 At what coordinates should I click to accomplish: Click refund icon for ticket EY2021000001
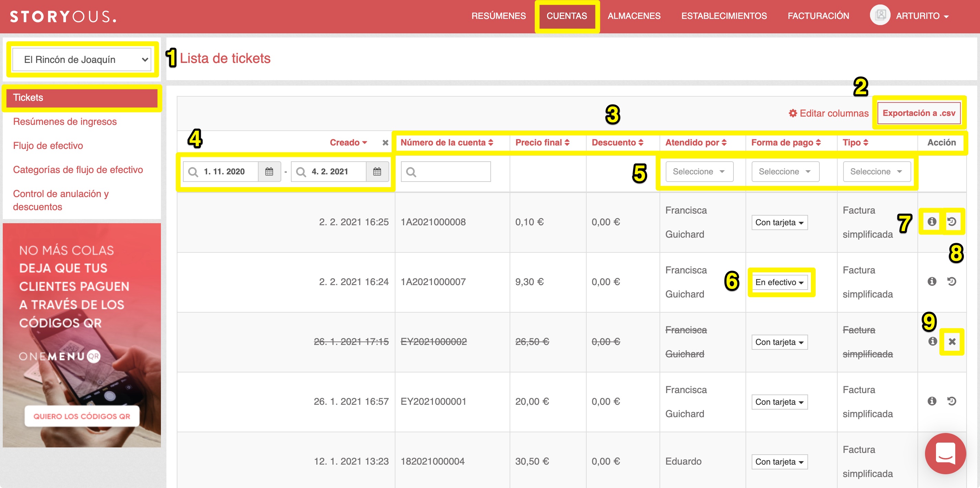tap(952, 401)
